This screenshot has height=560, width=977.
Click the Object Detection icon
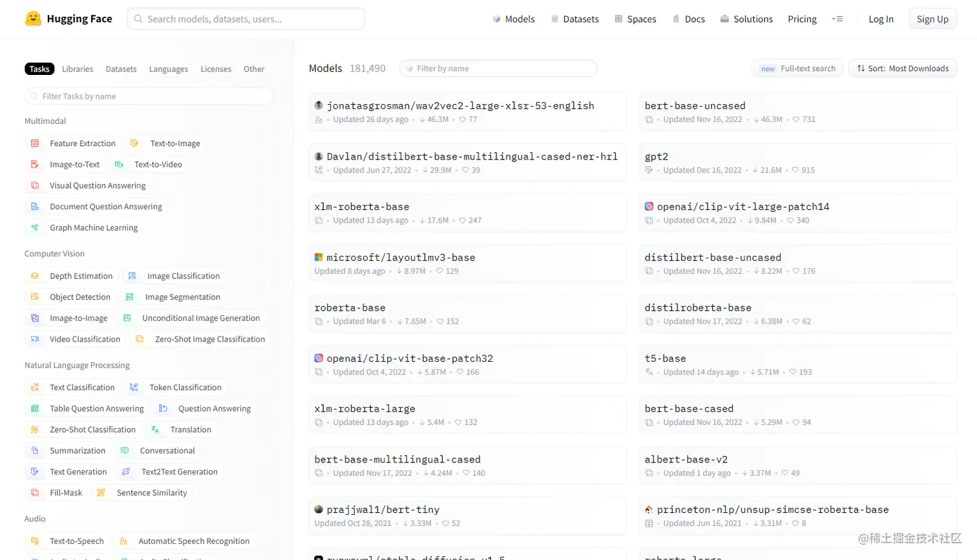(35, 297)
